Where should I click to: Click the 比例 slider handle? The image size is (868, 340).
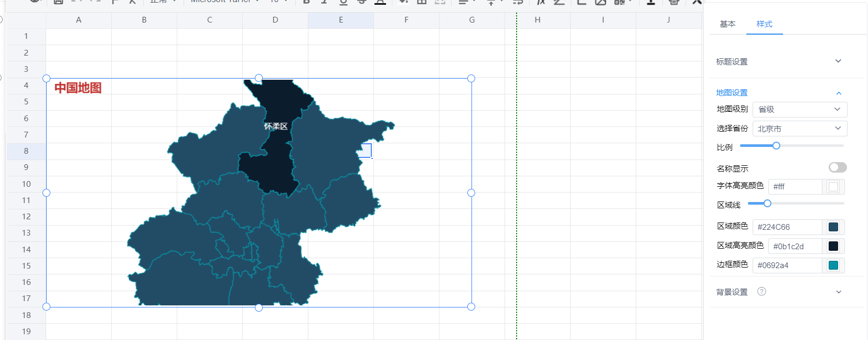pyautogui.click(x=776, y=146)
